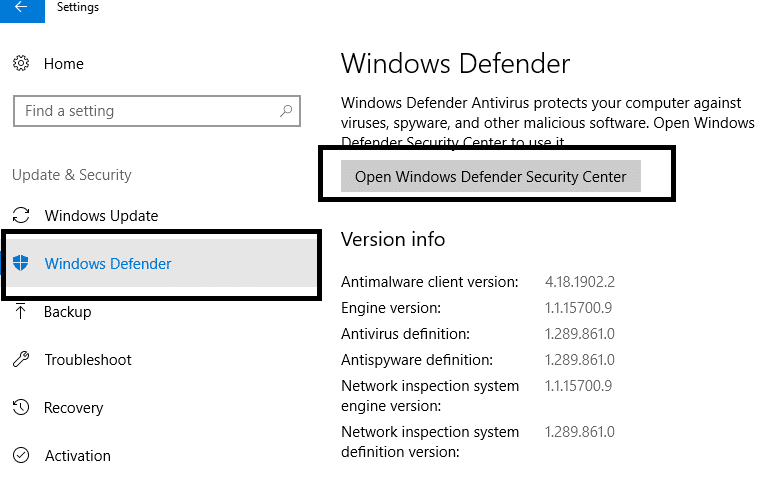Open the Recovery options page
Screen dimensions: 764x480
73,408
